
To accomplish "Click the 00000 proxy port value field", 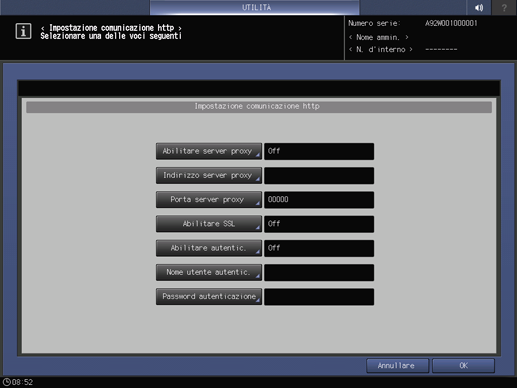I will [319, 200].
